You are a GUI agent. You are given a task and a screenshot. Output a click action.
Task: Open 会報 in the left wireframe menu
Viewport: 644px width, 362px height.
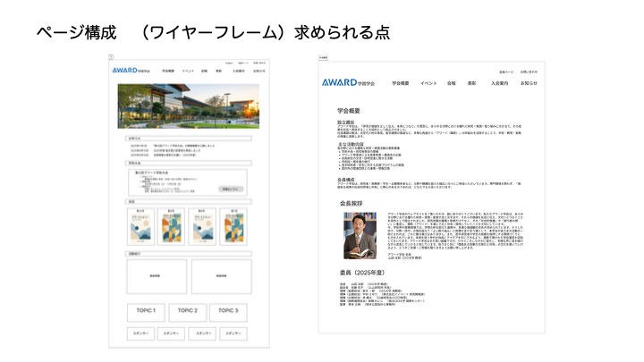[x=204, y=71]
